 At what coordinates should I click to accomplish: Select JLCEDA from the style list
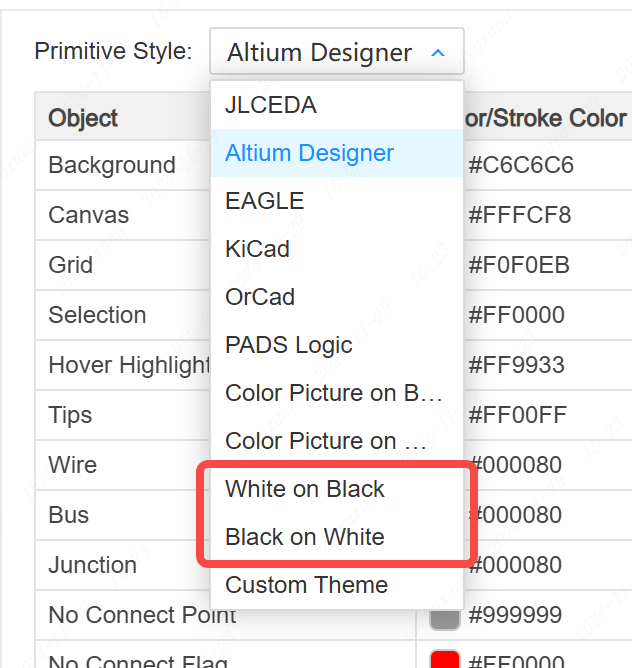(x=271, y=105)
